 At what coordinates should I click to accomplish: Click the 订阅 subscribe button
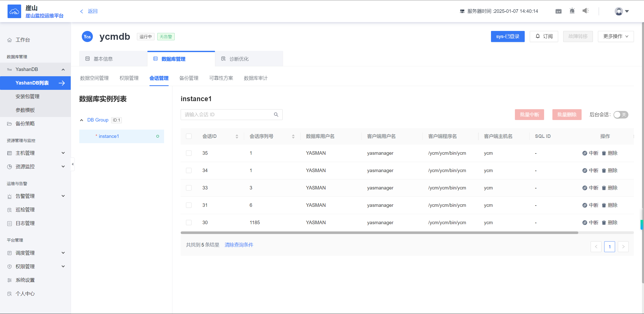coord(544,36)
